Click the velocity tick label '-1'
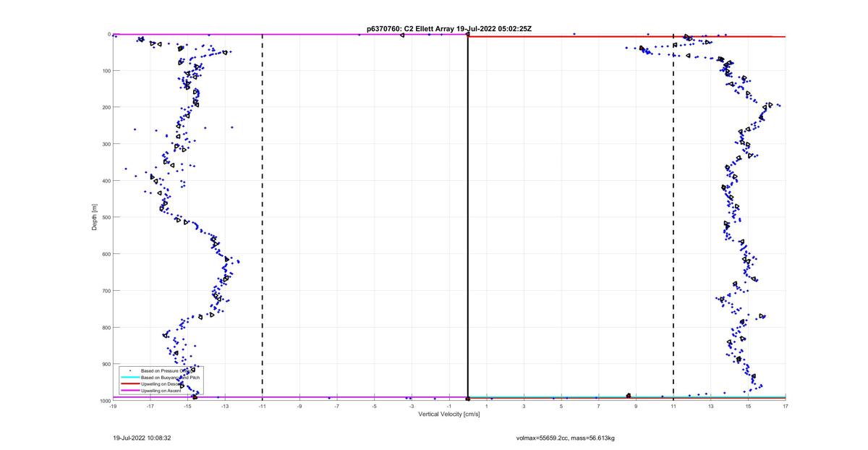868x450 pixels. [x=449, y=407]
